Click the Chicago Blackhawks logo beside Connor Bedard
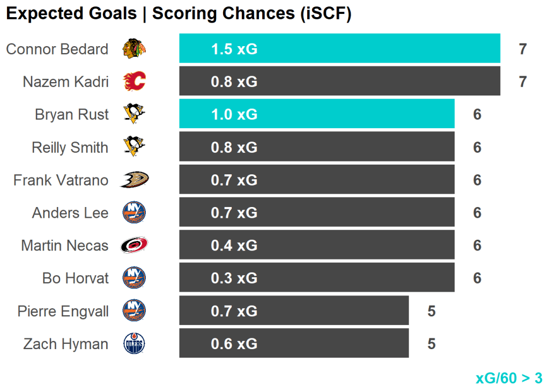The image size is (549, 392). (134, 49)
